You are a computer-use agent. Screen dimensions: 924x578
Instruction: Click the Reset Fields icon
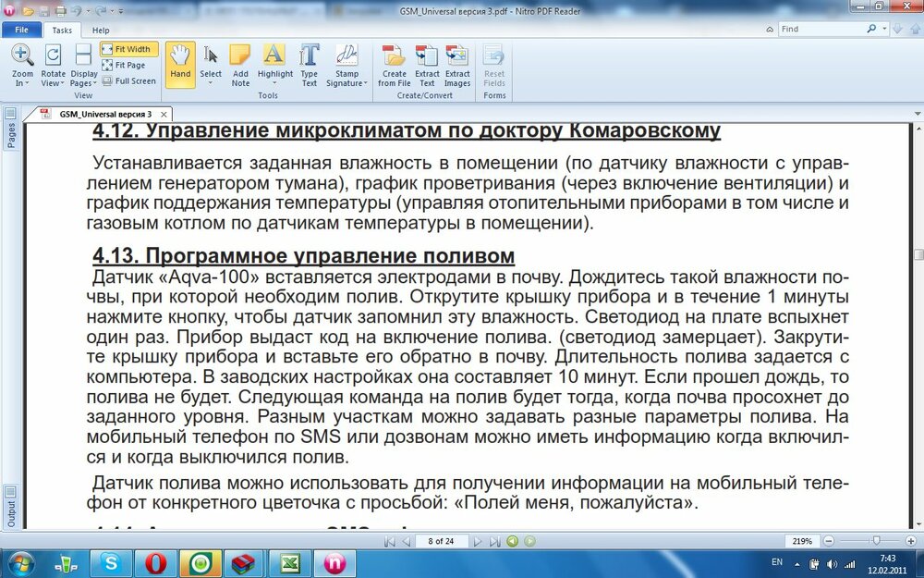(x=493, y=55)
